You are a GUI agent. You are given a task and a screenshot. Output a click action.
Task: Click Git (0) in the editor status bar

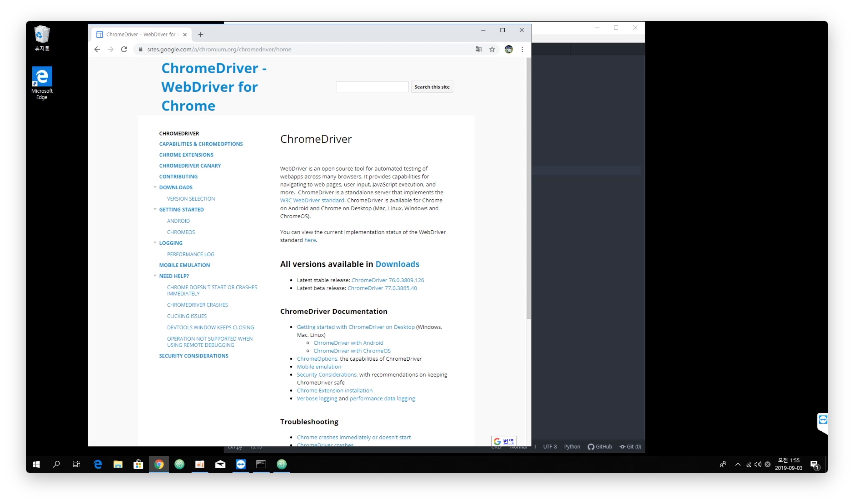[x=630, y=446]
